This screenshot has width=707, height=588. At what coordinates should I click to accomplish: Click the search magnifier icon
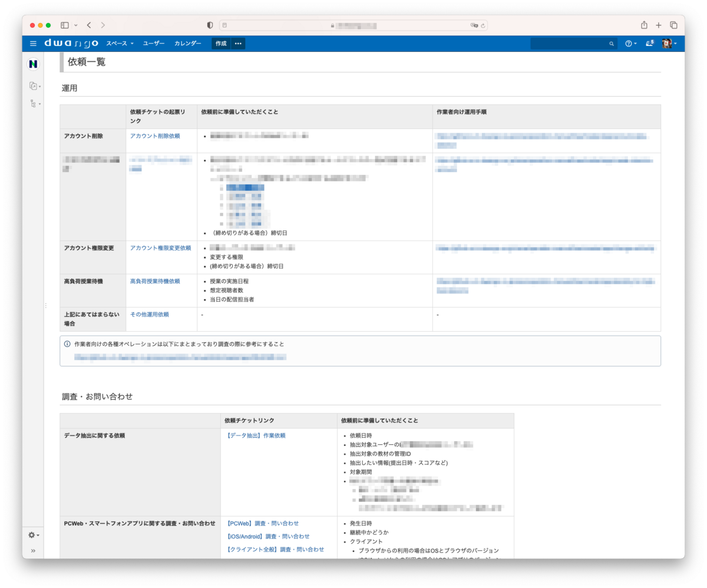click(x=612, y=44)
